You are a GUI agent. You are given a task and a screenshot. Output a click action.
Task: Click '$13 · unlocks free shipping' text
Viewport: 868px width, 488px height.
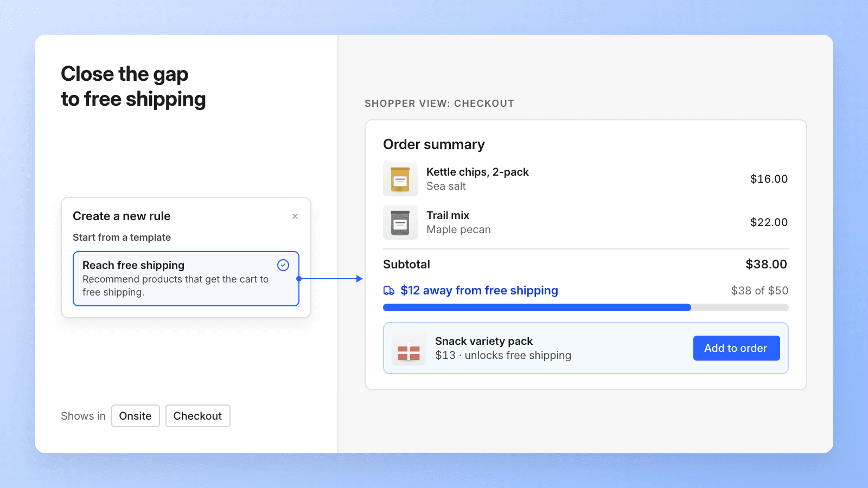click(x=503, y=355)
